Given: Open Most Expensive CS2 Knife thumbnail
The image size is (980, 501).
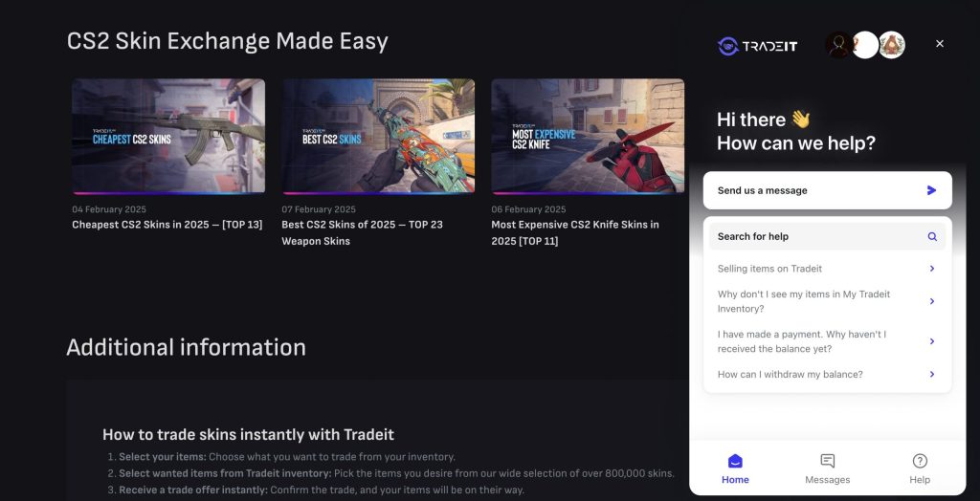Looking at the screenshot, I should click(x=588, y=137).
